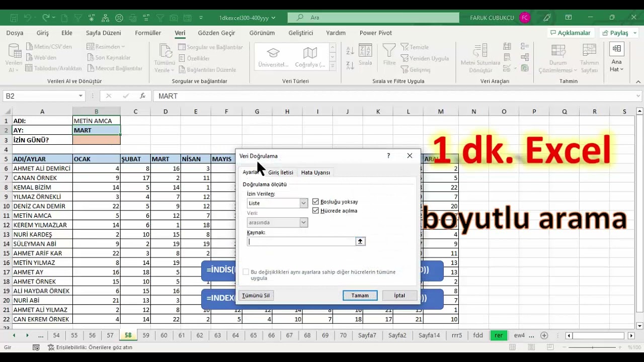
Task: Click Sorgular ve Bağlantılar icon
Action: coord(210,47)
